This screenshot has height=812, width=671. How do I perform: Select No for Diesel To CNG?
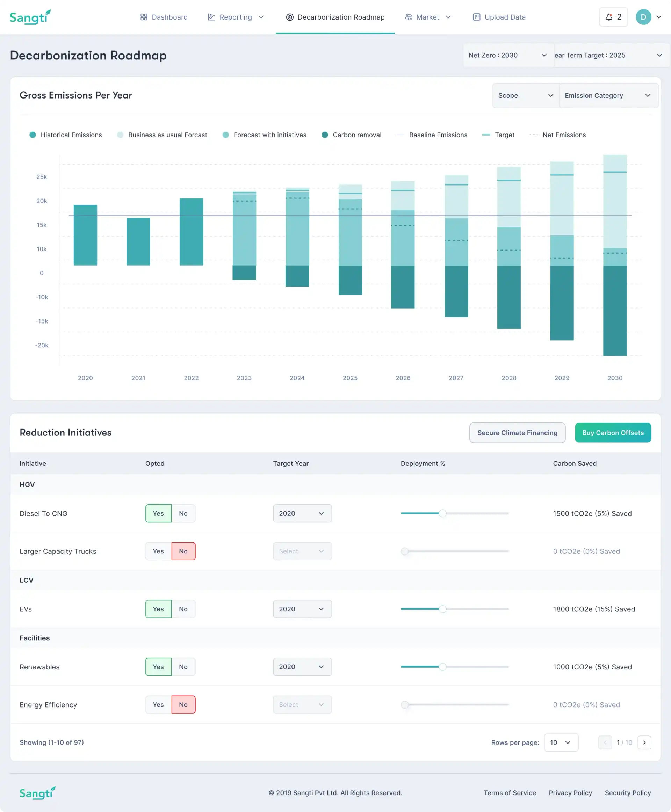pyautogui.click(x=183, y=513)
